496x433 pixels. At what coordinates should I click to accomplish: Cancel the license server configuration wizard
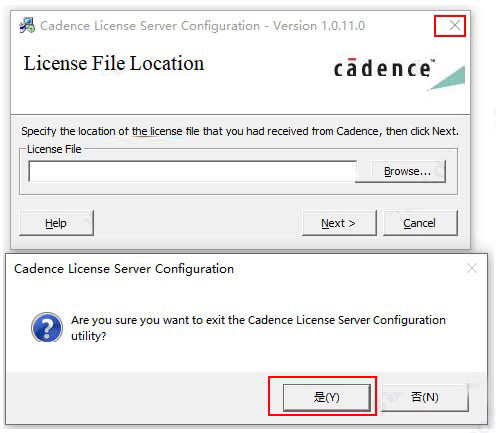click(420, 223)
